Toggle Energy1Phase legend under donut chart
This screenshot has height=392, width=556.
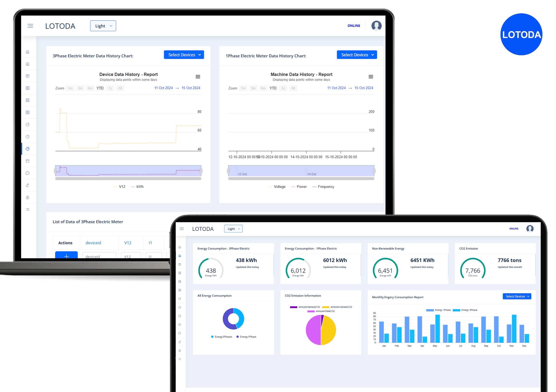[x=246, y=337]
